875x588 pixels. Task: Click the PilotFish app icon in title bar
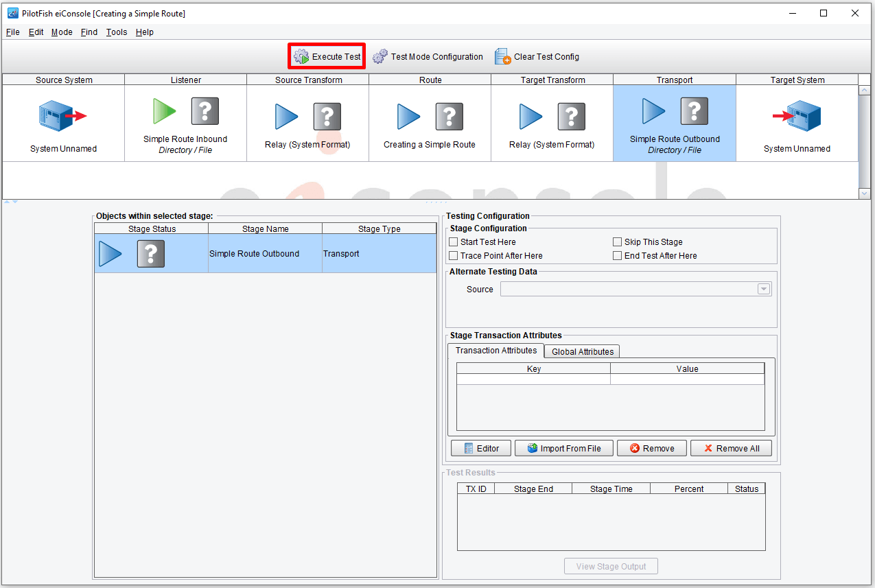pyautogui.click(x=12, y=13)
